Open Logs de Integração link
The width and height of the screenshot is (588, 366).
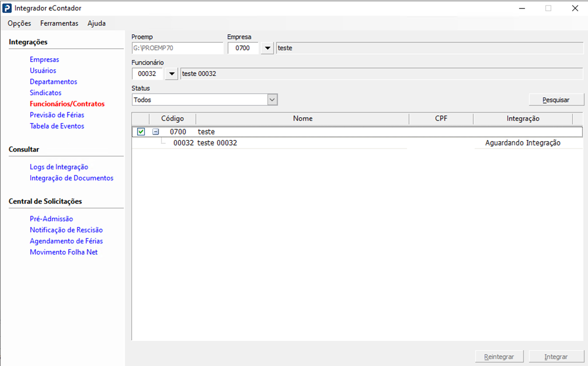click(x=59, y=167)
